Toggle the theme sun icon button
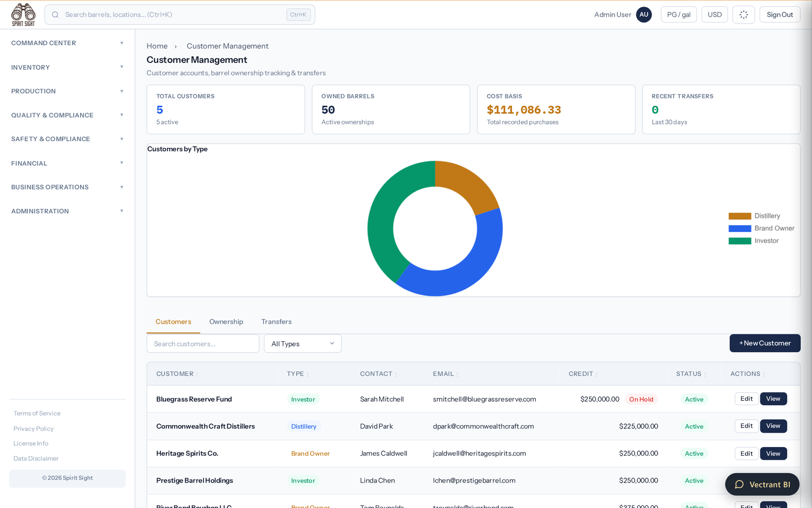 click(743, 15)
